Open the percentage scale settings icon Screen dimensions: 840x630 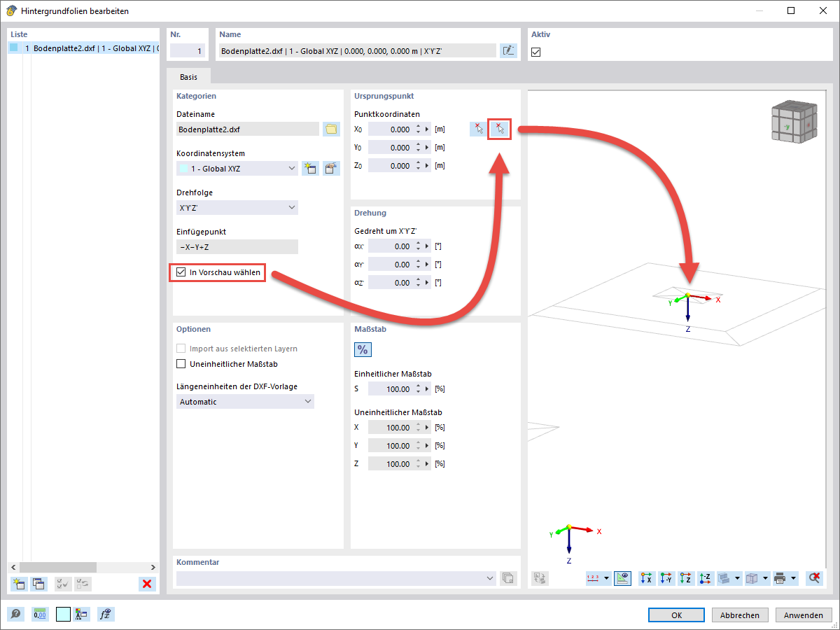363,349
